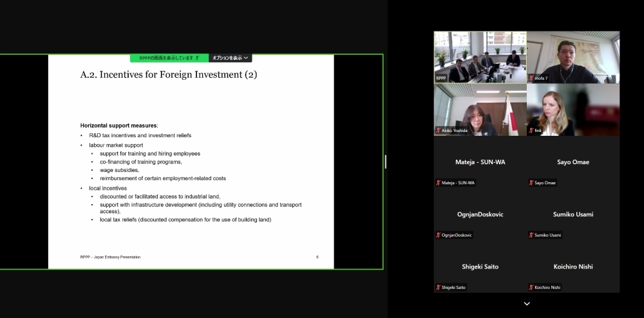The width and height of the screenshot is (644, 318).
Task: Click the mic icon in green sharing banner
Action: click(198, 58)
